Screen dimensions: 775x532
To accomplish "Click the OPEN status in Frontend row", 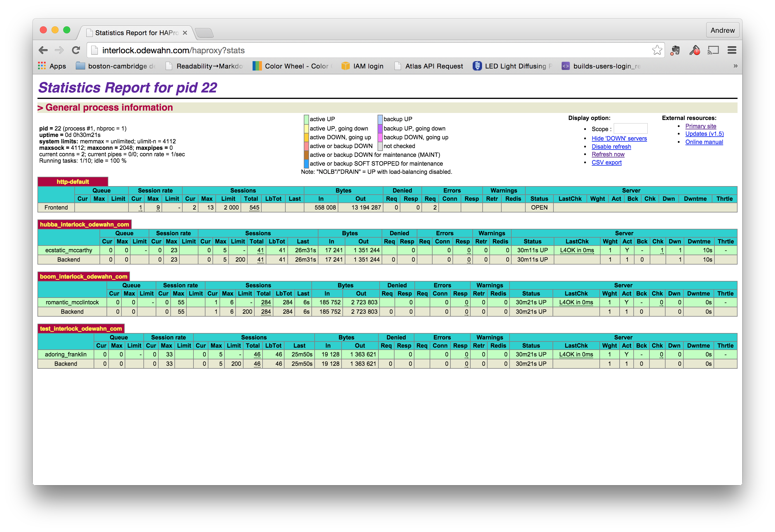I will point(539,207).
